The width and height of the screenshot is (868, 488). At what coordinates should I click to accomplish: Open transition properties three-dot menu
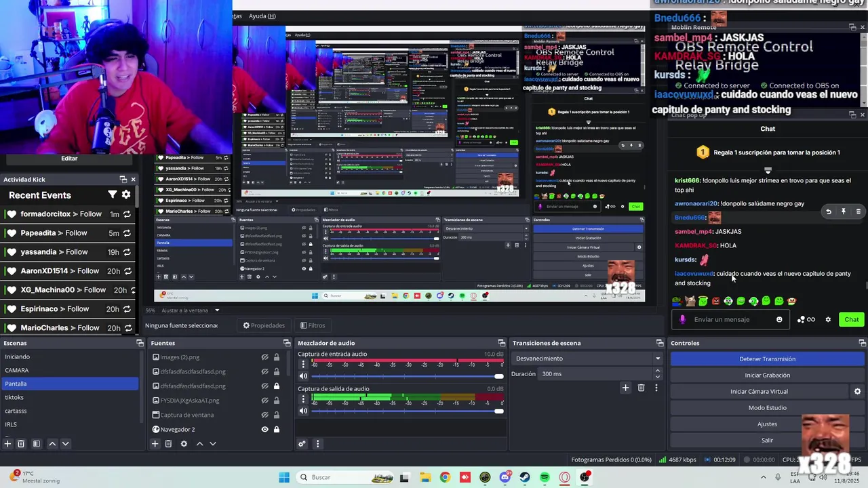tap(656, 388)
